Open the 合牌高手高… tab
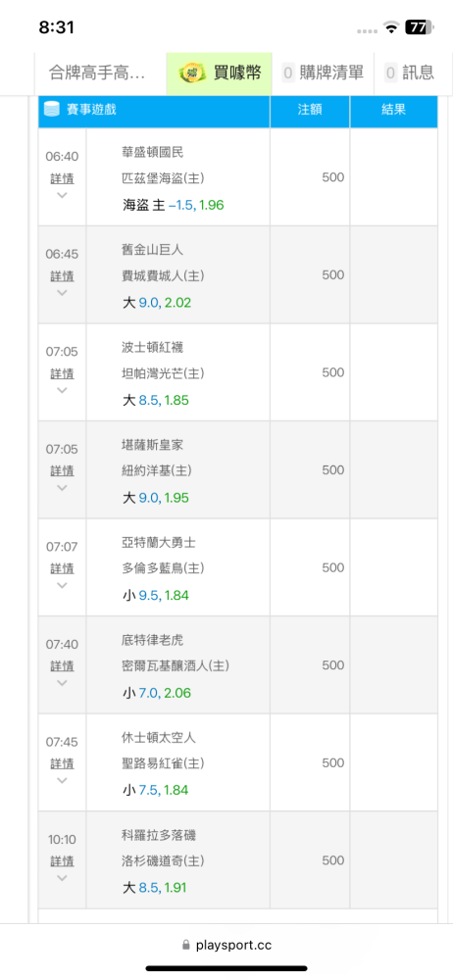This screenshot has height=980, width=453. tap(98, 73)
